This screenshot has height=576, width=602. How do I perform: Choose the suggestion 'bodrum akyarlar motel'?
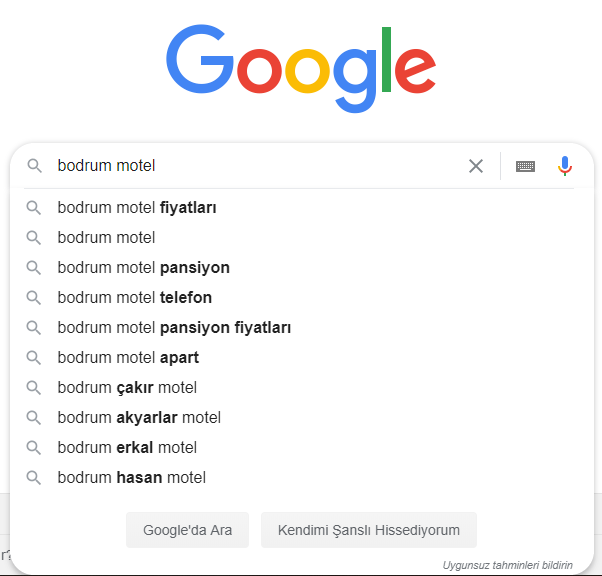click(301, 417)
